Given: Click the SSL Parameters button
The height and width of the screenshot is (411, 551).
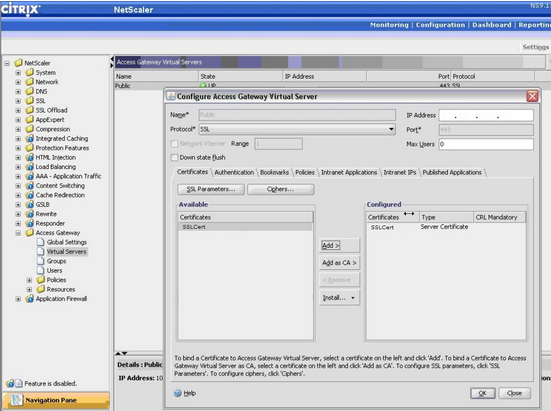Looking at the screenshot, I should coord(211,189).
